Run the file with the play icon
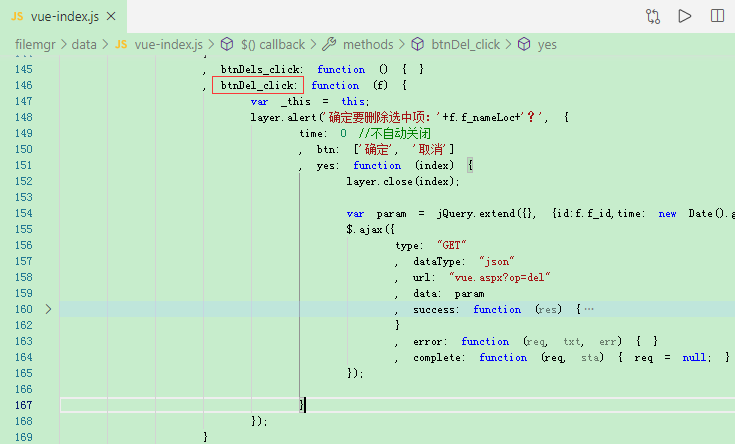The width and height of the screenshot is (735, 444). click(x=685, y=16)
